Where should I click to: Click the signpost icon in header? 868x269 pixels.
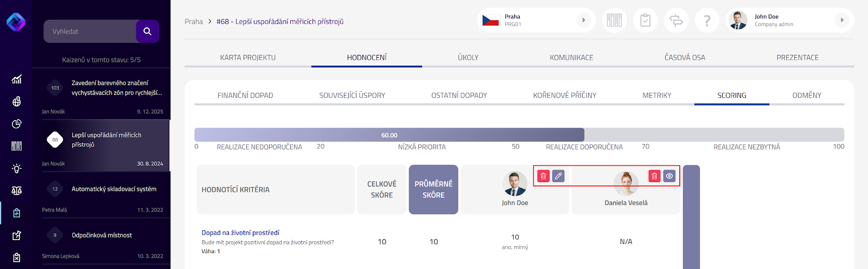click(x=676, y=21)
